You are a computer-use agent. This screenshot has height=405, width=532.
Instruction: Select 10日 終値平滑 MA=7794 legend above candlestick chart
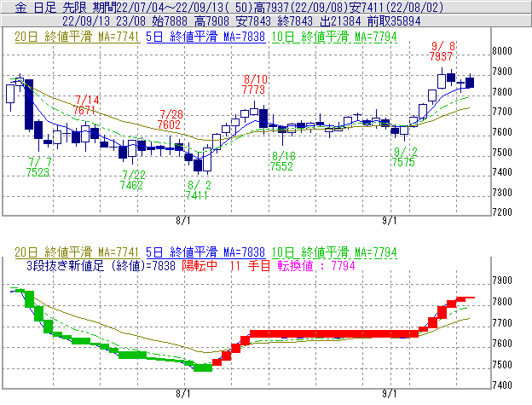(x=334, y=37)
